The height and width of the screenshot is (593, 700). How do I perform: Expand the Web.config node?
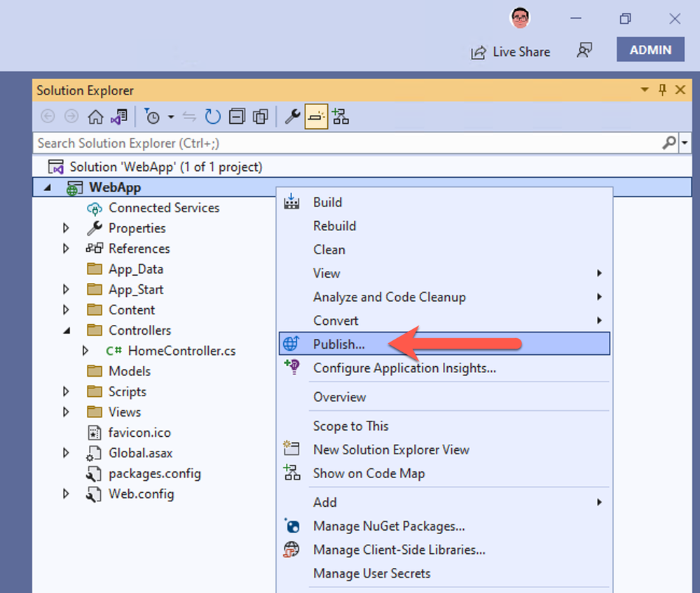(66, 494)
